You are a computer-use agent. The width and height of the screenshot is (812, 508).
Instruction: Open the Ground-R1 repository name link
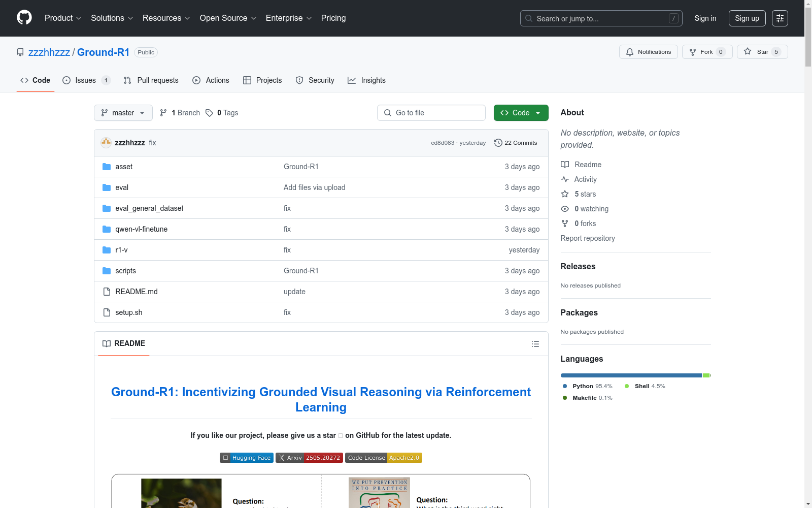(104, 52)
